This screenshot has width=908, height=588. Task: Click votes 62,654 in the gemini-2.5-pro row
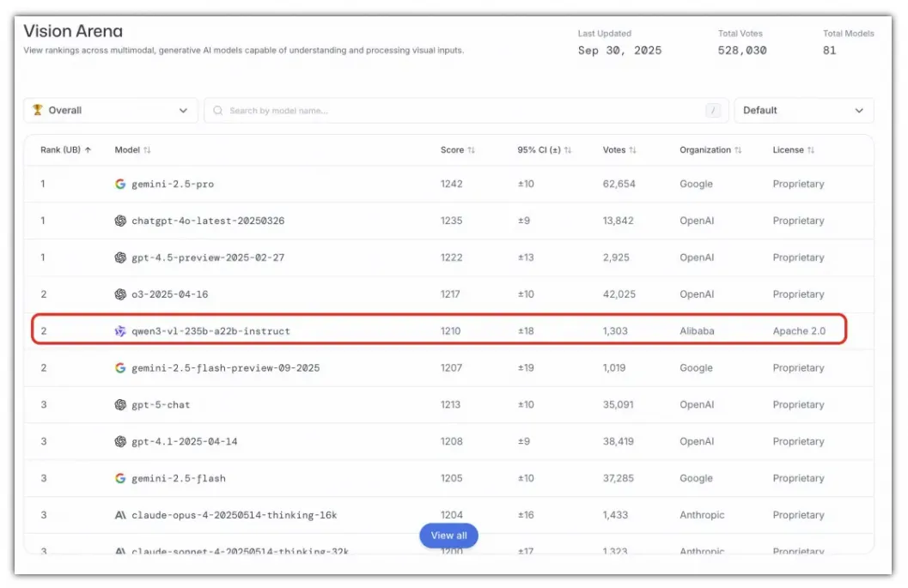619,184
